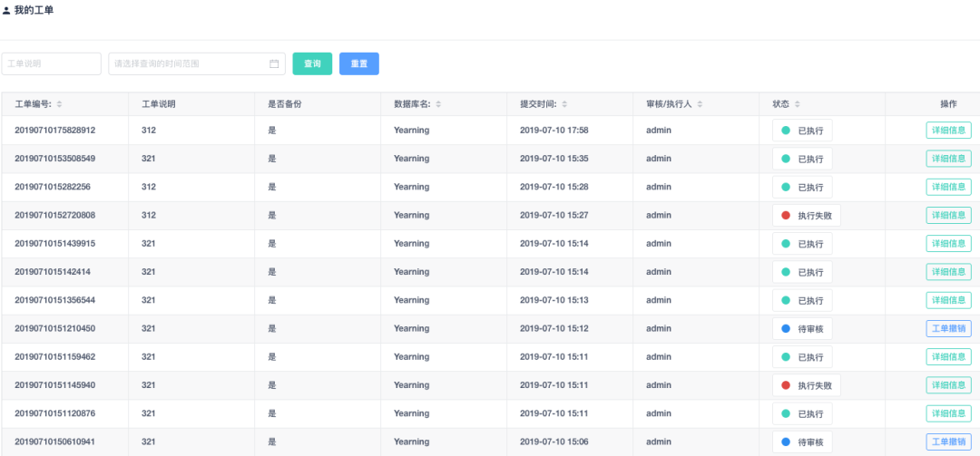Select order number 20190710150610941
980x456 pixels.
coord(55,441)
